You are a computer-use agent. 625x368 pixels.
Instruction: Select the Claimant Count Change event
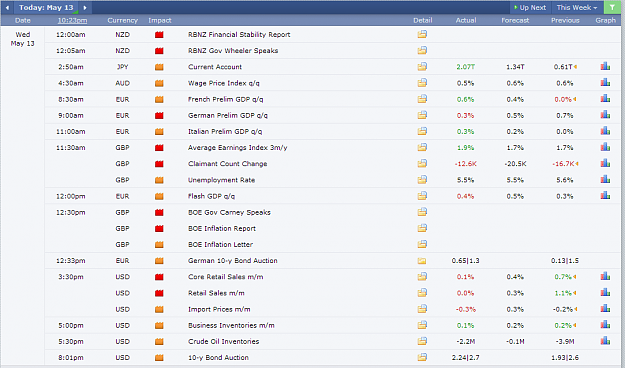tap(228, 163)
